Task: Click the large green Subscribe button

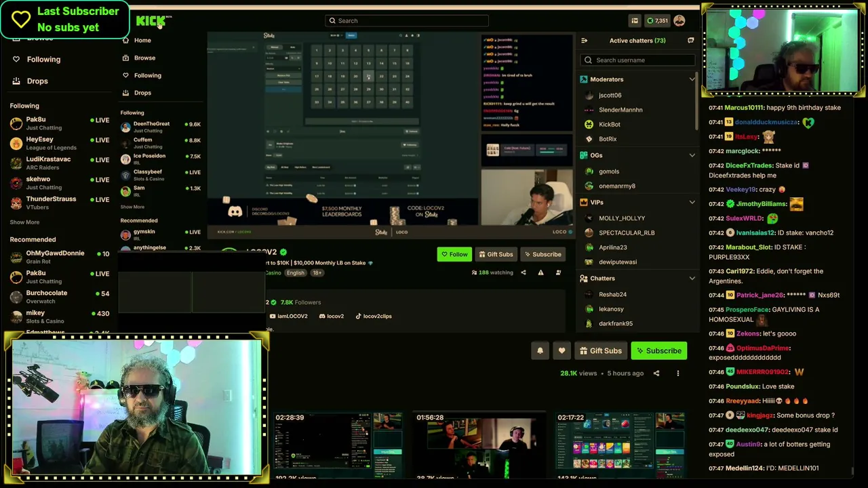Action: click(x=658, y=350)
